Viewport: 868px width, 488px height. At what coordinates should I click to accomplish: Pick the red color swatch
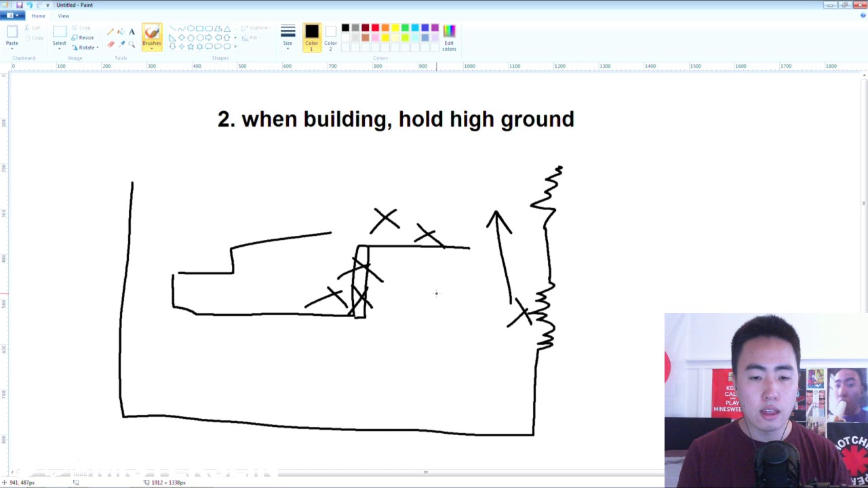coord(375,28)
